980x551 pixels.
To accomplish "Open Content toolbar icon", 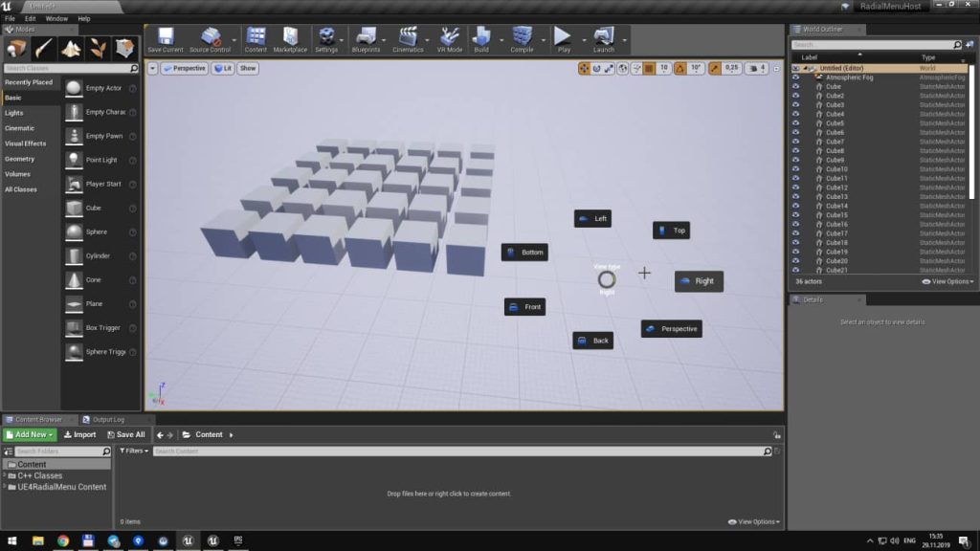I will coord(256,40).
